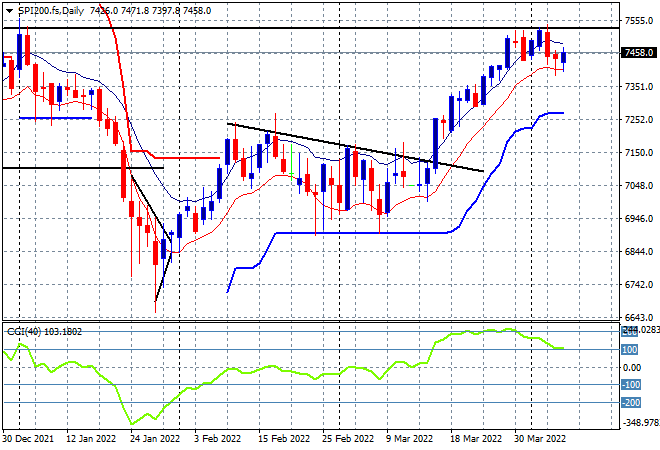Click the triangle arrow beside SPI200.fs title
Screen dimensions: 660x450
coord(9,11)
